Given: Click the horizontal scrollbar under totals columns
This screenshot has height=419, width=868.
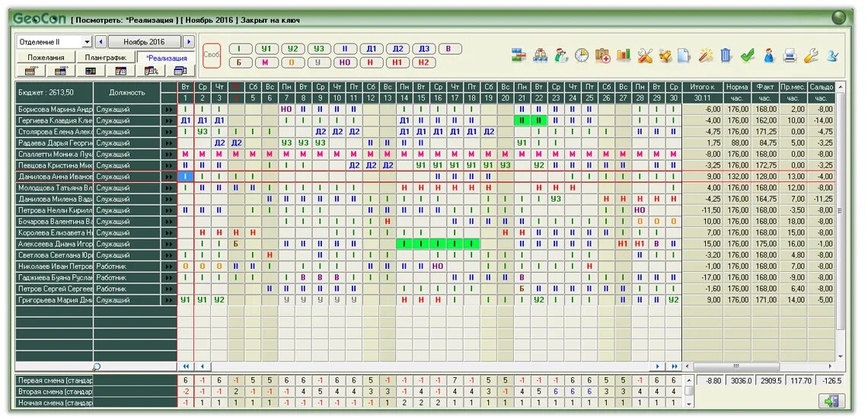Looking at the screenshot, I should pyautogui.click(x=759, y=366).
